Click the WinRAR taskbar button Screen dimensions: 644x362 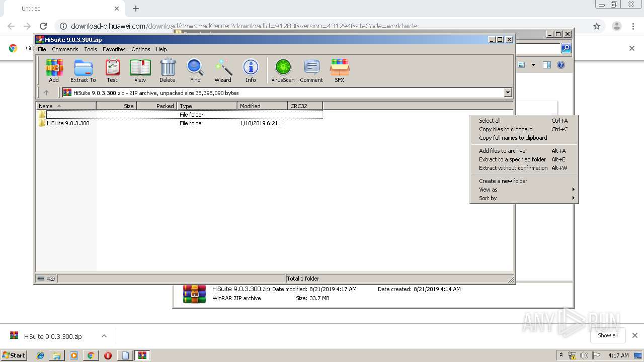142,355
